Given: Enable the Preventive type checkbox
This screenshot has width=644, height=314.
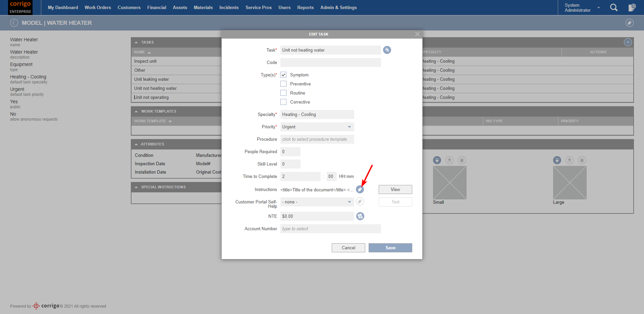Looking at the screenshot, I should click(x=283, y=84).
